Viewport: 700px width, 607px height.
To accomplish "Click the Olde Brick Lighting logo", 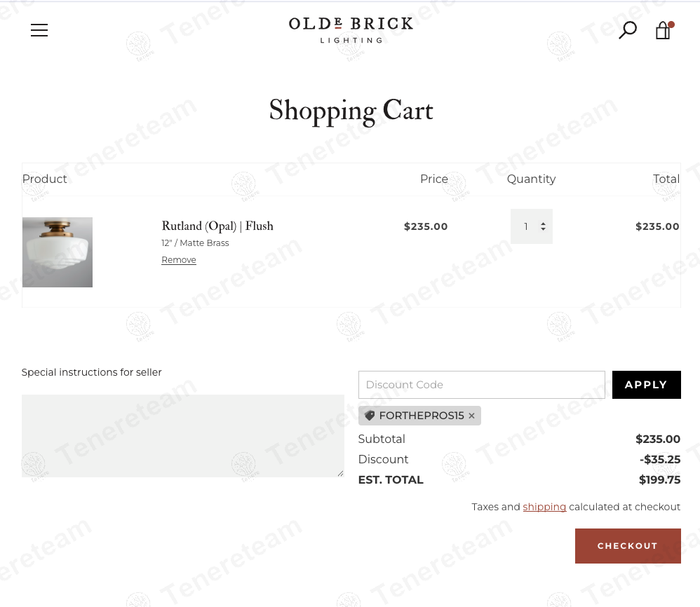I will [351, 29].
